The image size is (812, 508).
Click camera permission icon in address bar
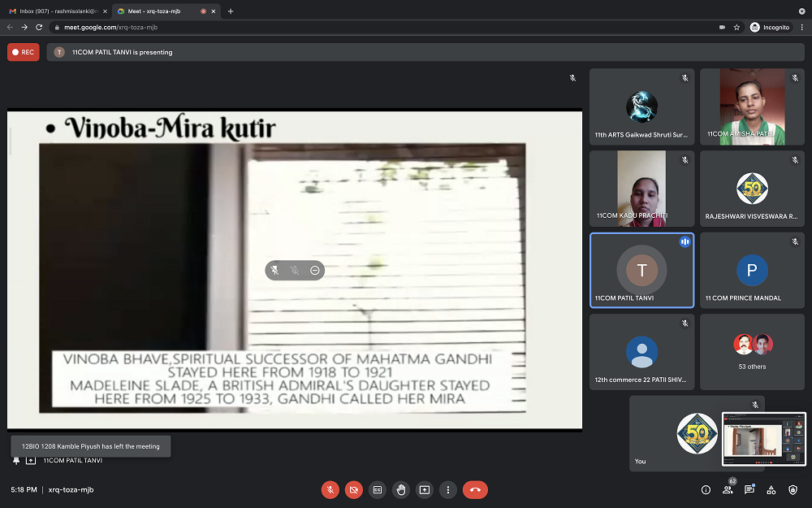point(722,27)
